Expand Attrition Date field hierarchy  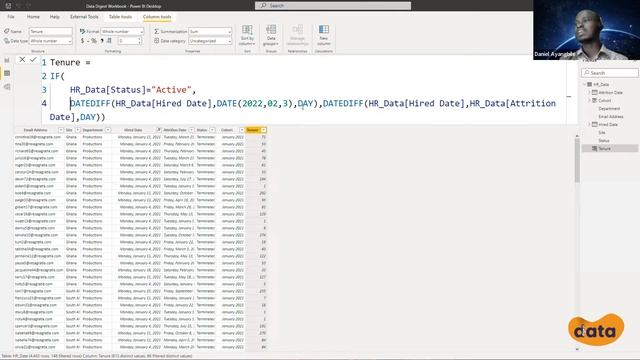(589, 92)
